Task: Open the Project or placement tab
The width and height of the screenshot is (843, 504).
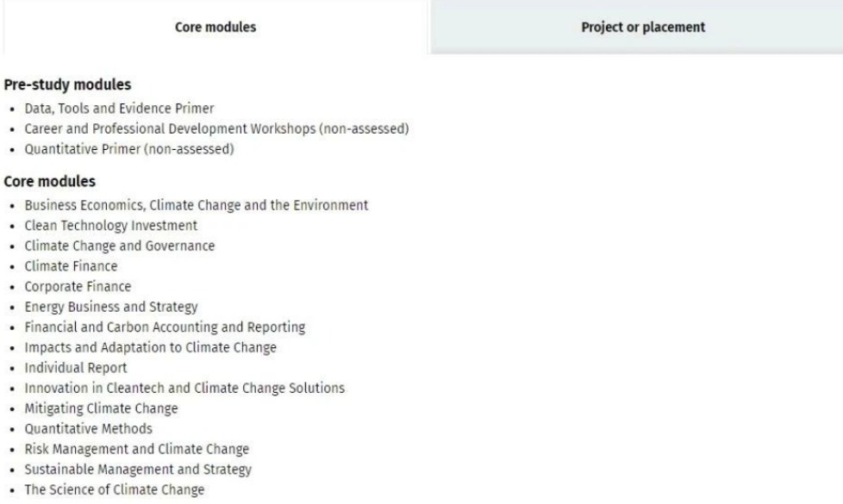Action: coord(643,27)
